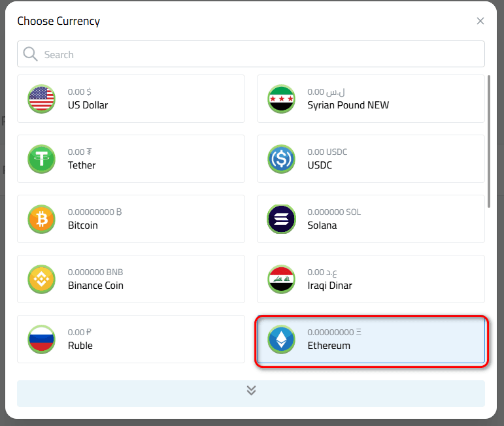Screen dimensions: 504x426
Task: Click the 0.00000000 Ξ balance
Action: point(334,332)
